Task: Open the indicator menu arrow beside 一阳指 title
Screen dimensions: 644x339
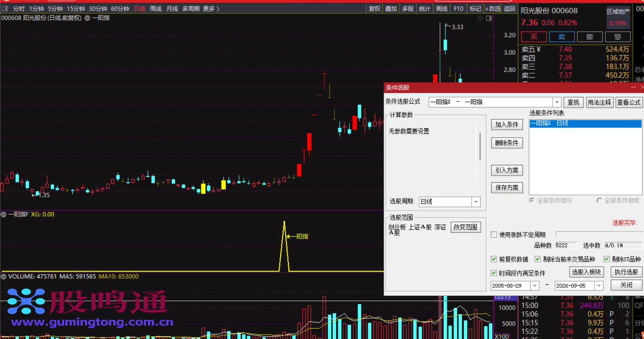Action: [x=88, y=18]
